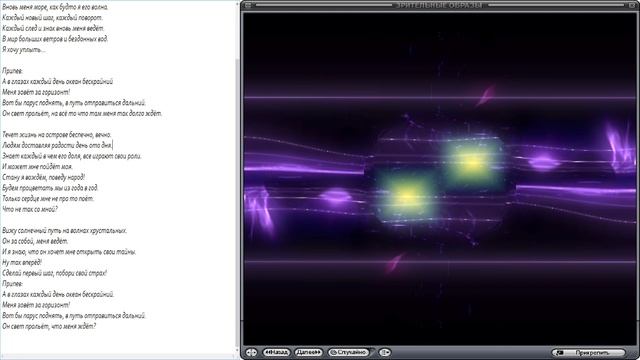Image resolution: width=640 pixels, height=360 pixels.
Task: Open window menu icon in «Зрительные образы» title bar
Action: pyautogui.click(x=247, y=5)
